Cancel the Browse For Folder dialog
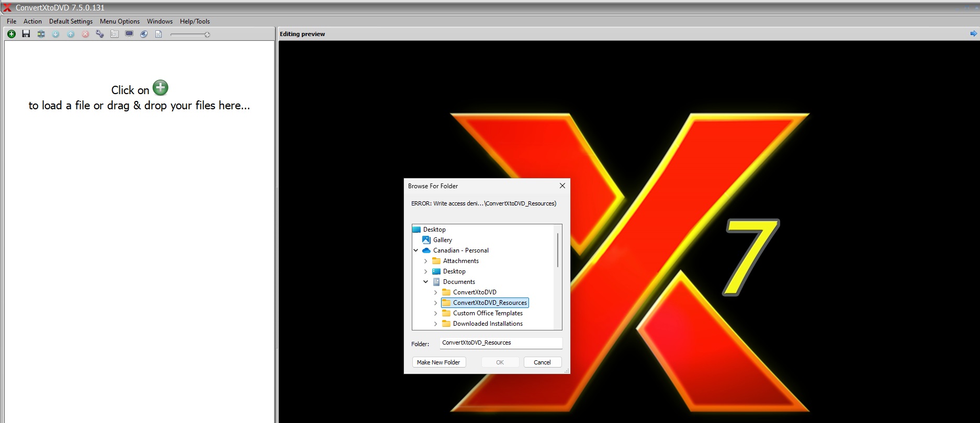 pos(542,362)
